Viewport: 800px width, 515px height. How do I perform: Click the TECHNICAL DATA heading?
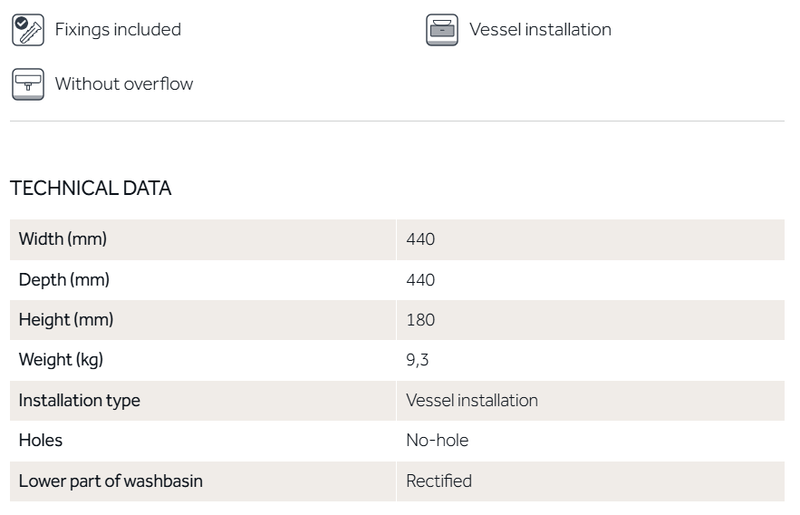click(90, 188)
